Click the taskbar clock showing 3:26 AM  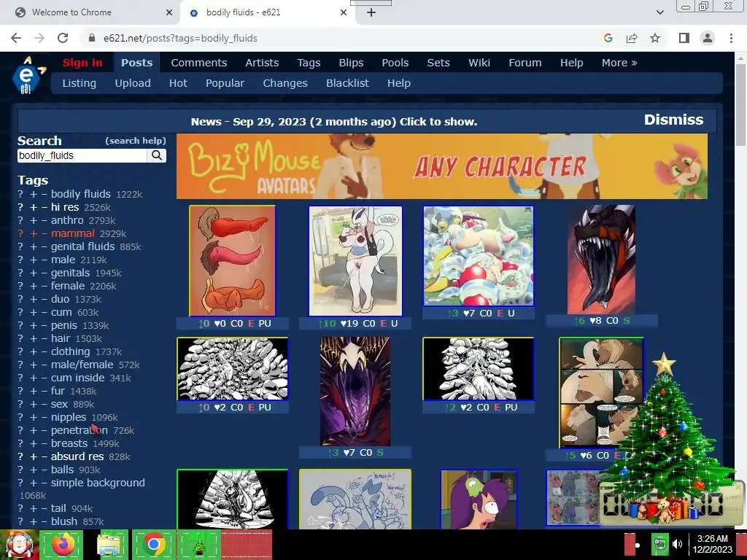[712, 544]
